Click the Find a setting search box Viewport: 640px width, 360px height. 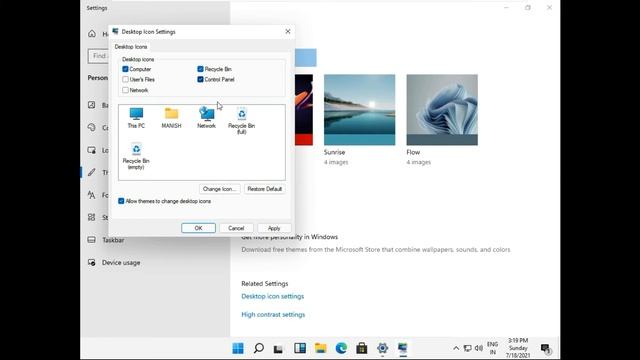98,56
